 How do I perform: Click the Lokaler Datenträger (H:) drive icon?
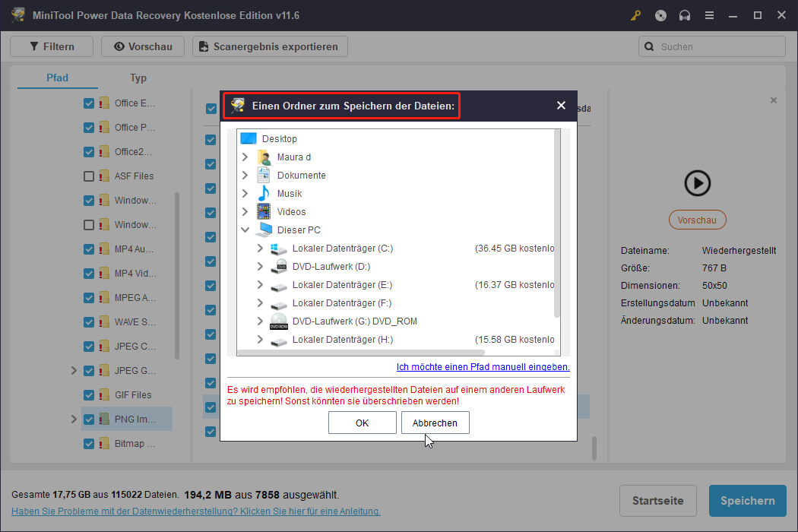(x=279, y=341)
